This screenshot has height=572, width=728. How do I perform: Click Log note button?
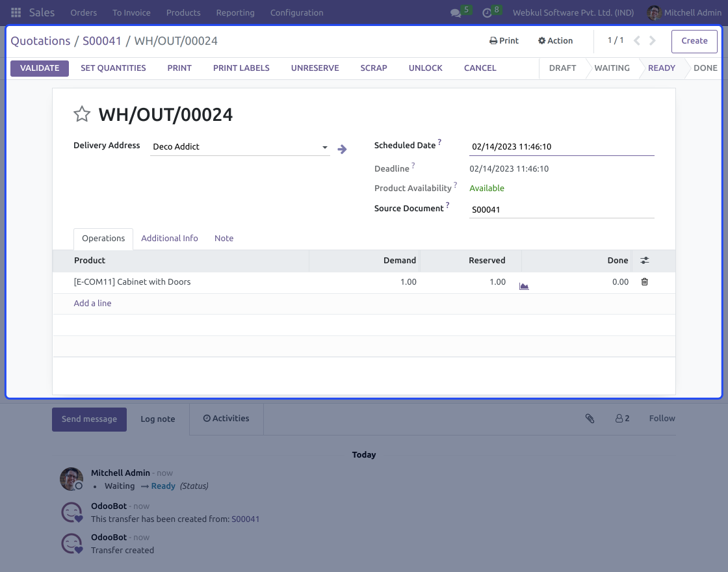pyautogui.click(x=158, y=419)
